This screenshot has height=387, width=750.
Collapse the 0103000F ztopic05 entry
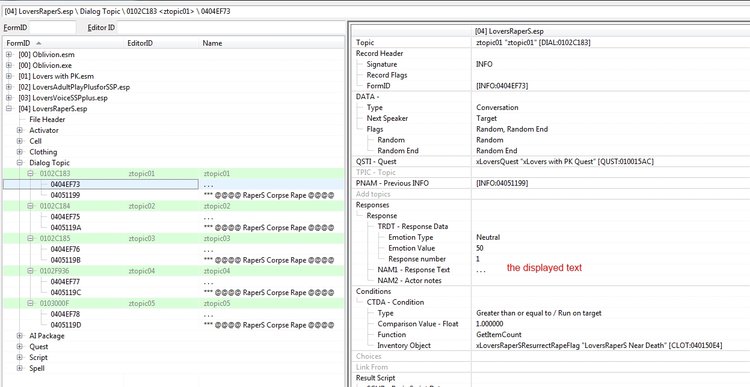pyautogui.click(x=30, y=303)
